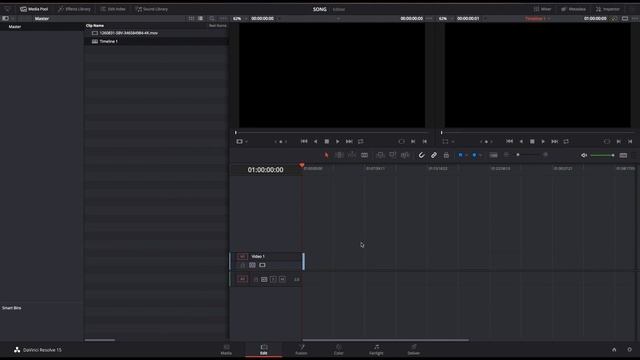This screenshot has width=640, height=360.
Task: Switch to the Fairlight page
Action: 376,350
